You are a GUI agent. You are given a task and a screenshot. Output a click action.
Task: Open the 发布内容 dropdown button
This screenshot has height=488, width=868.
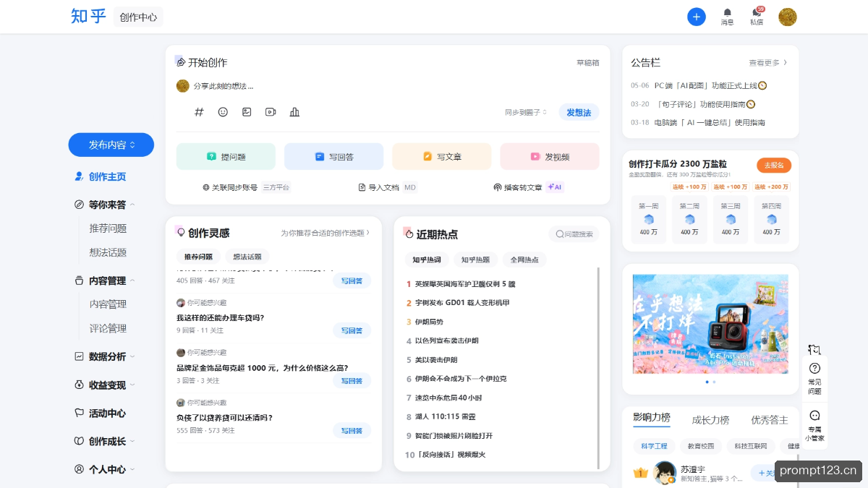coord(111,145)
